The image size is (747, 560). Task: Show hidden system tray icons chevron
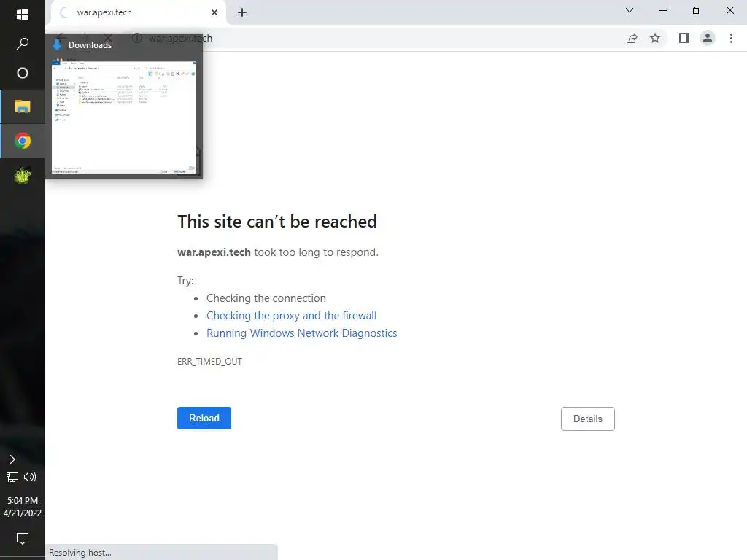[x=12, y=459]
